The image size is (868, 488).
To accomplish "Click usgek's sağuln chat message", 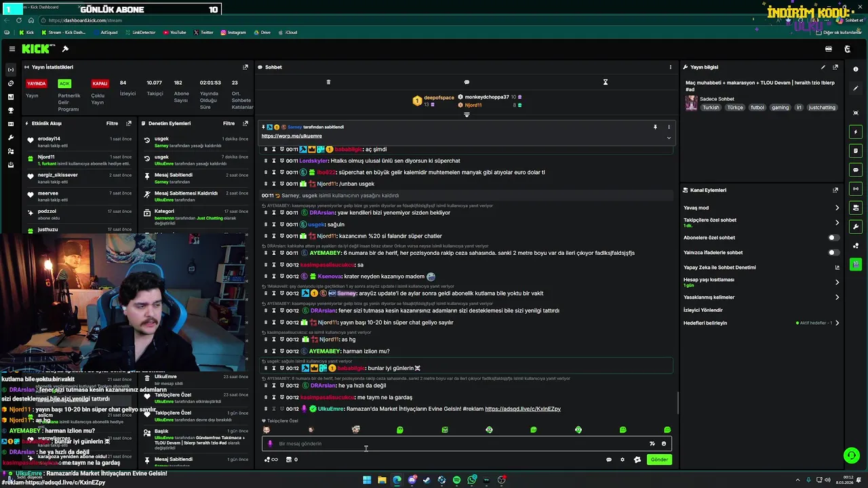I will pos(325,224).
